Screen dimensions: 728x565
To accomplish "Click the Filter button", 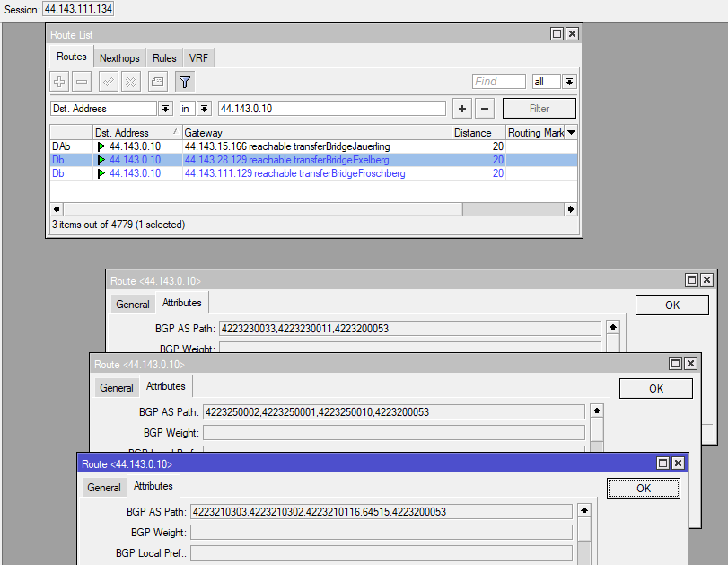I will tap(539, 109).
